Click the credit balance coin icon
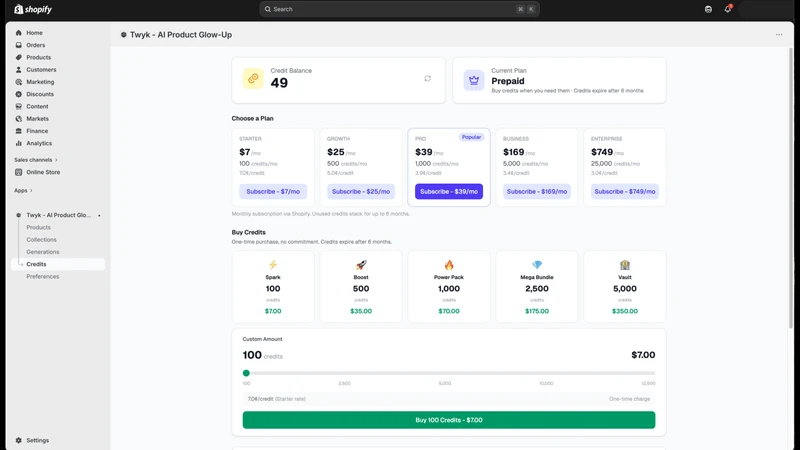This screenshot has height=450, width=800. pyautogui.click(x=253, y=79)
